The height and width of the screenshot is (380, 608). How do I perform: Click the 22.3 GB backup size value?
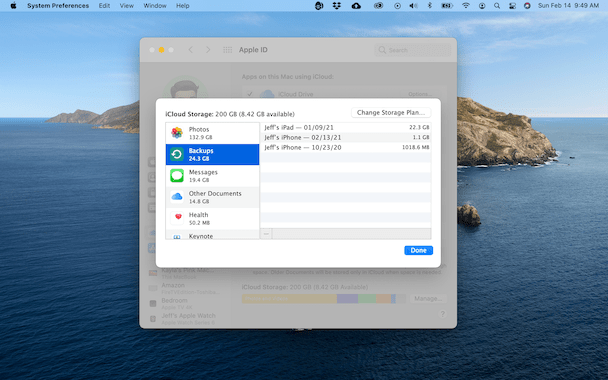pos(419,127)
